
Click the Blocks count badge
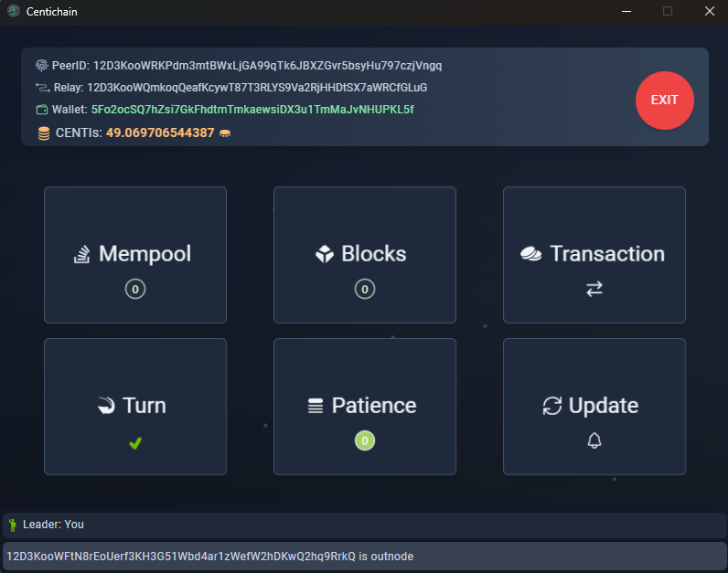(x=365, y=289)
